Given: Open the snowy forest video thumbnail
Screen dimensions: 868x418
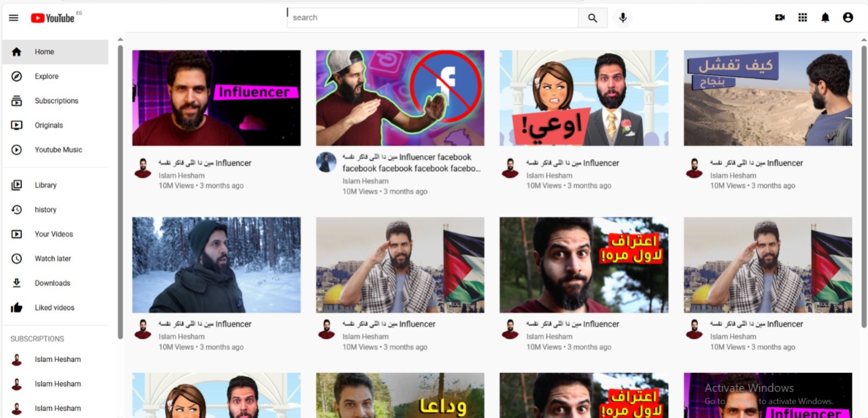Looking at the screenshot, I should (216, 265).
